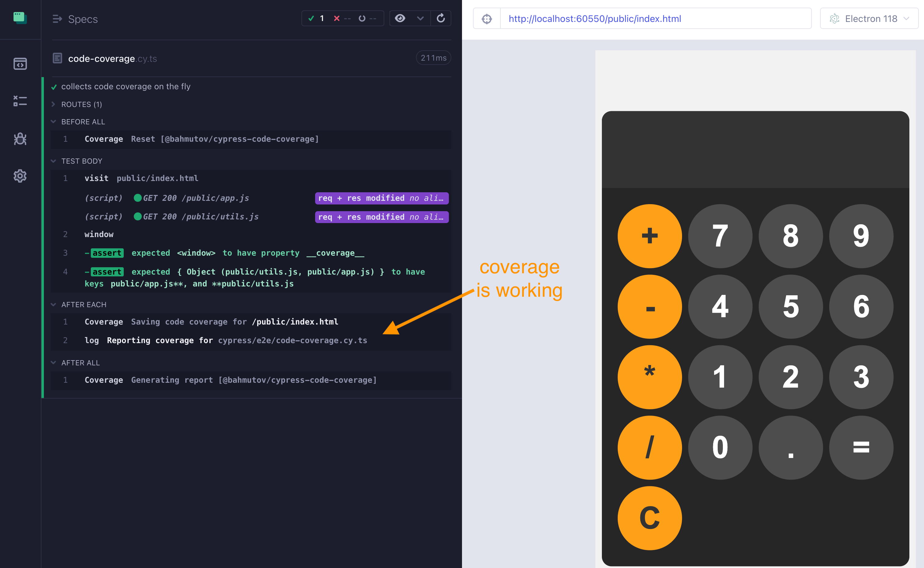Viewport: 924px width, 568px height.
Task: Collapse the AFTER EACH section
Action: point(84,305)
